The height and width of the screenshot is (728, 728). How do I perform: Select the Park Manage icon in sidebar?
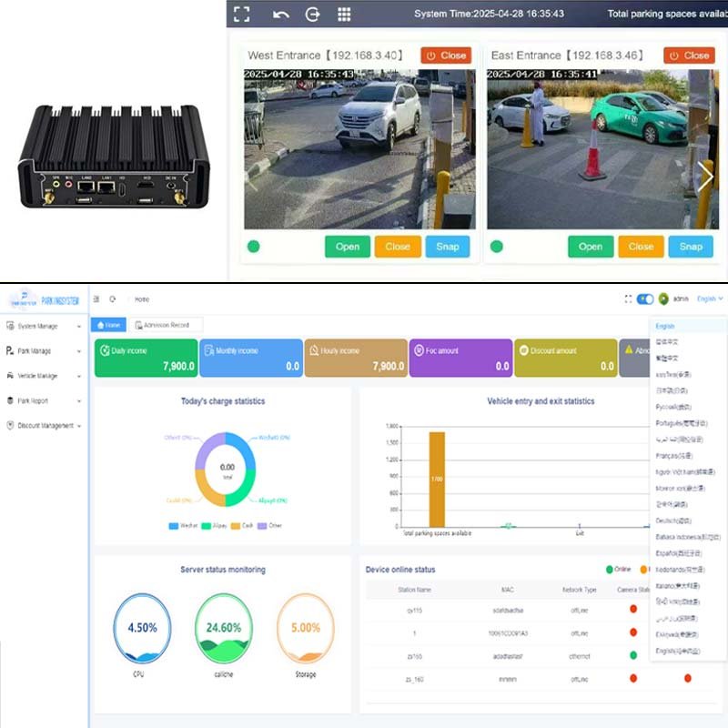click(x=9, y=350)
